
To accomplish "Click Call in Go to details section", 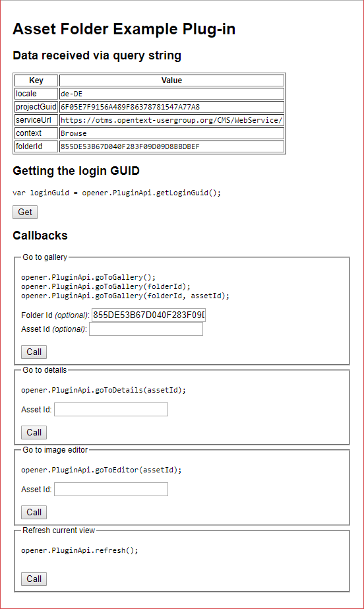I will pyautogui.click(x=34, y=432).
